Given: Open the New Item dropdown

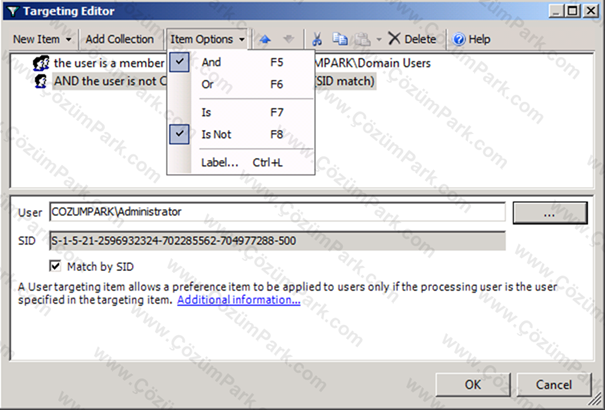Looking at the screenshot, I should click(x=42, y=39).
